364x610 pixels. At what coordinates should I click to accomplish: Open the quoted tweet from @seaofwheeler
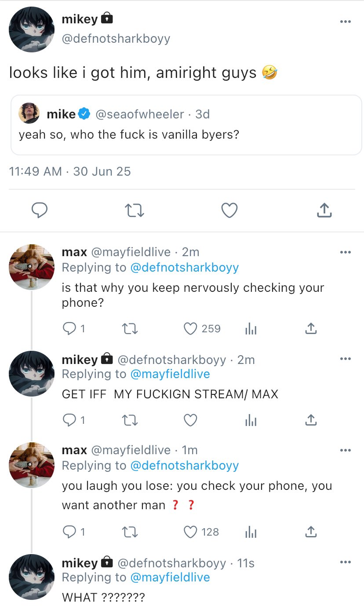click(186, 125)
